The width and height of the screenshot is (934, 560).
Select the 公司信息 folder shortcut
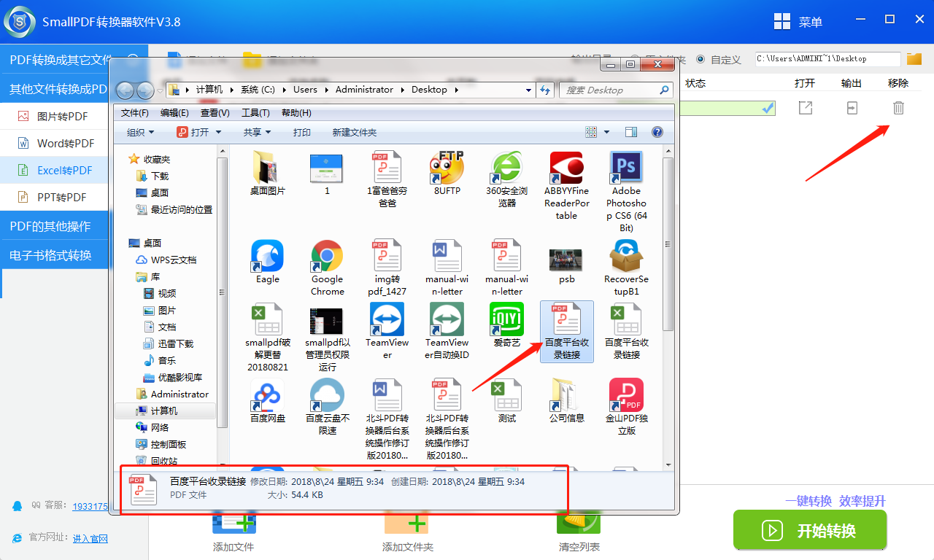pos(566,394)
